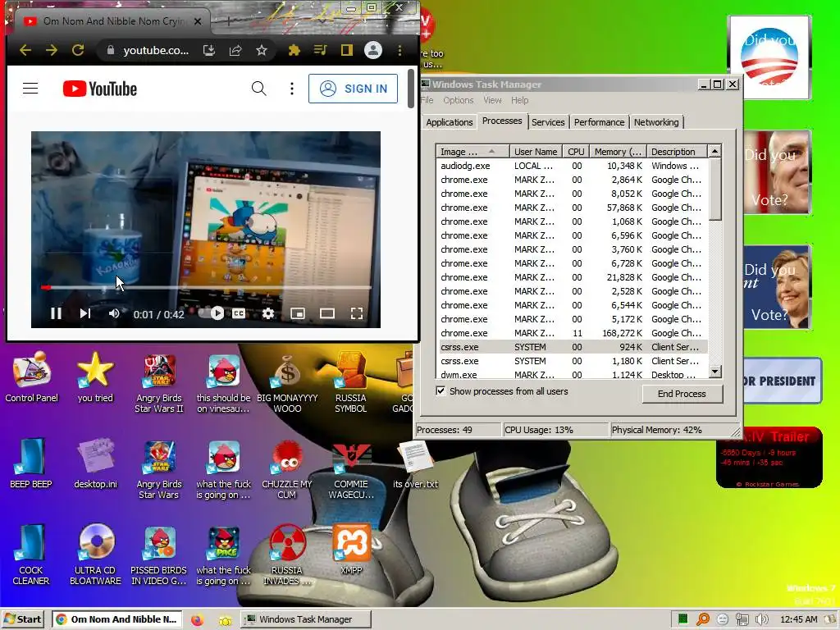Open Chrome media control icon
The image size is (840, 630).
[321, 50]
